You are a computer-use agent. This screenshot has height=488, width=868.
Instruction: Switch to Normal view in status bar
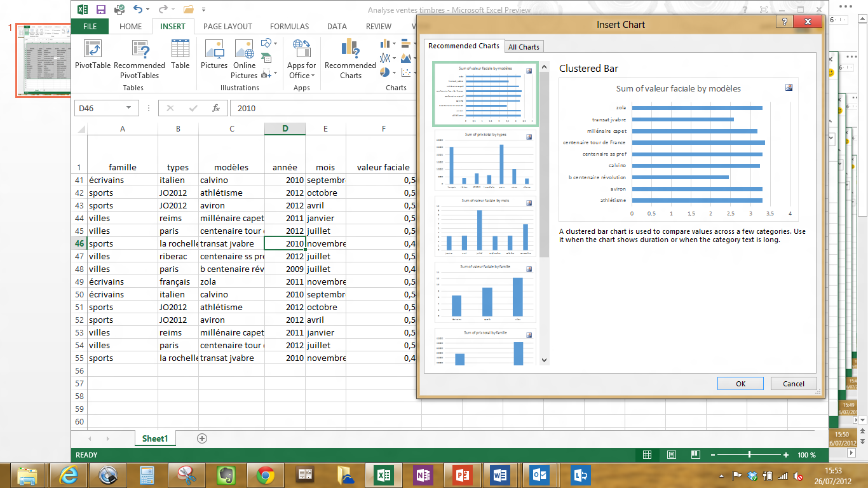647,455
